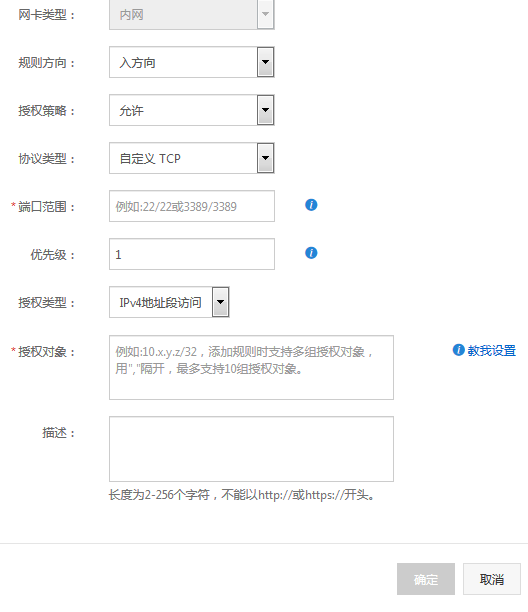The width and height of the screenshot is (528, 612).
Task: Click info icon next to 教我设置
Action: 459,350
